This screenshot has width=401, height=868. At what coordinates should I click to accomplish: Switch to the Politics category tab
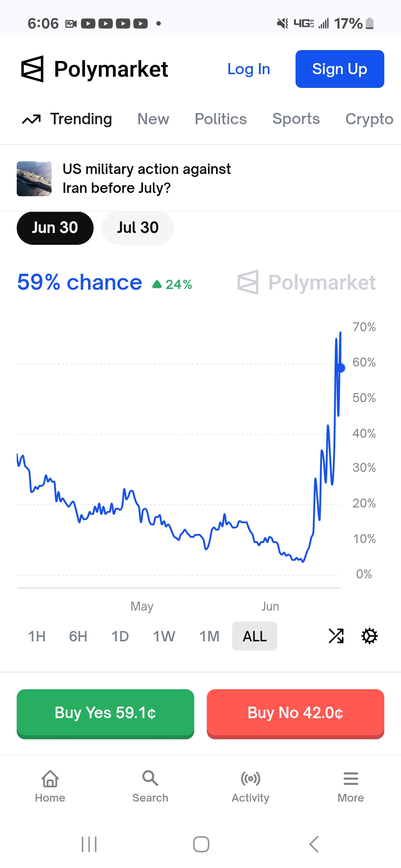[x=221, y=119]
